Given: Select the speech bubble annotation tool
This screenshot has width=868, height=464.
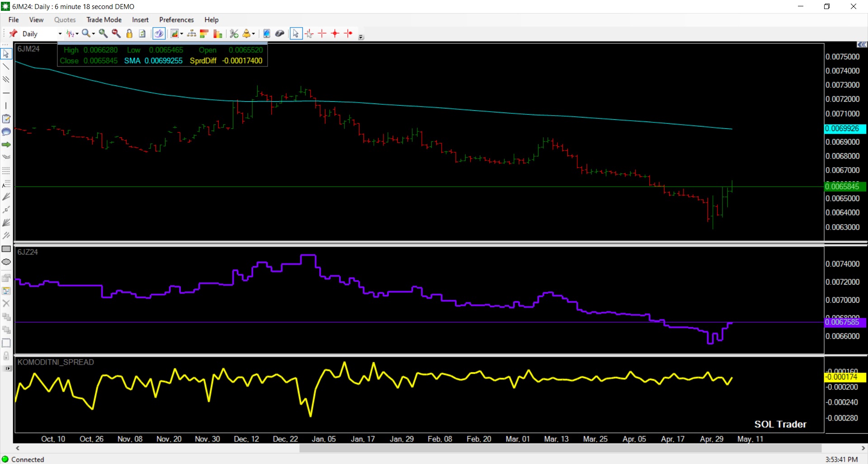Looking at the screenshot, I should [x=6, y=132].
